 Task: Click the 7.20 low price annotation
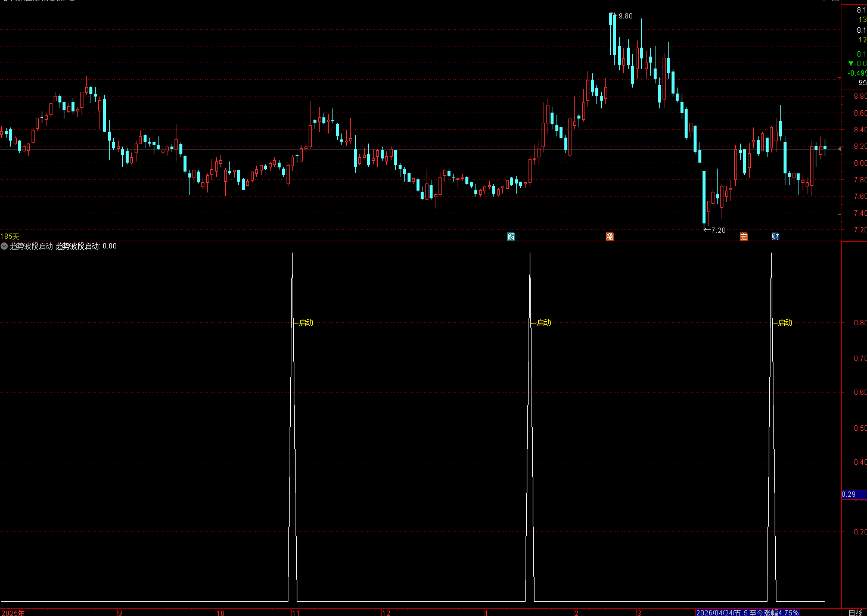(x=719, y=230)
